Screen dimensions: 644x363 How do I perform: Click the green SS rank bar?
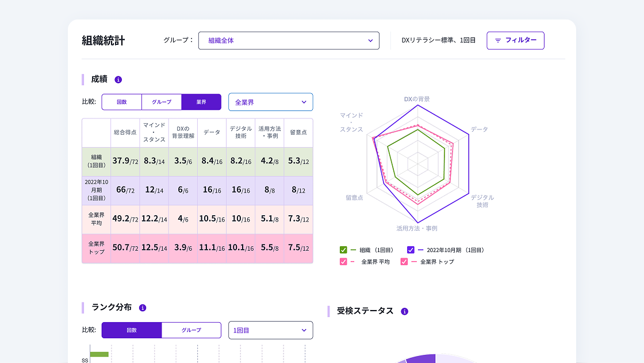pos(99,354)
